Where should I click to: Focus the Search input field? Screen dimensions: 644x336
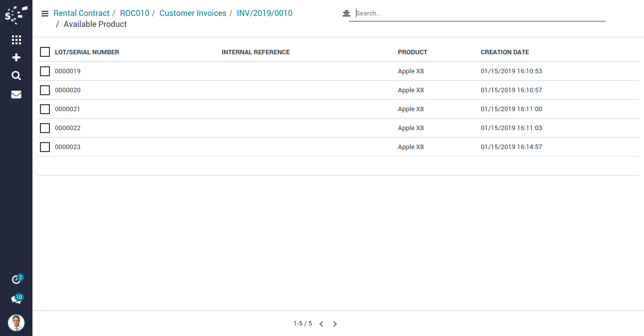[479, 13]
